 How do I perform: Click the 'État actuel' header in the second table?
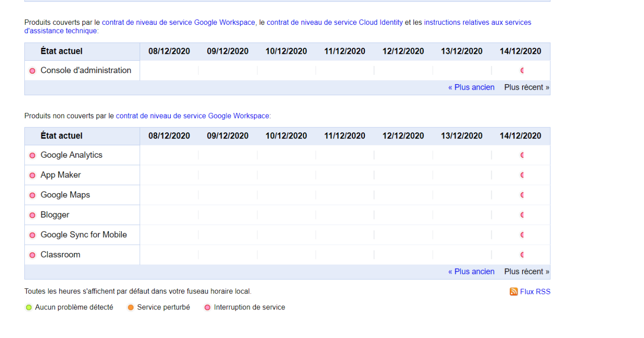point(62,136)
